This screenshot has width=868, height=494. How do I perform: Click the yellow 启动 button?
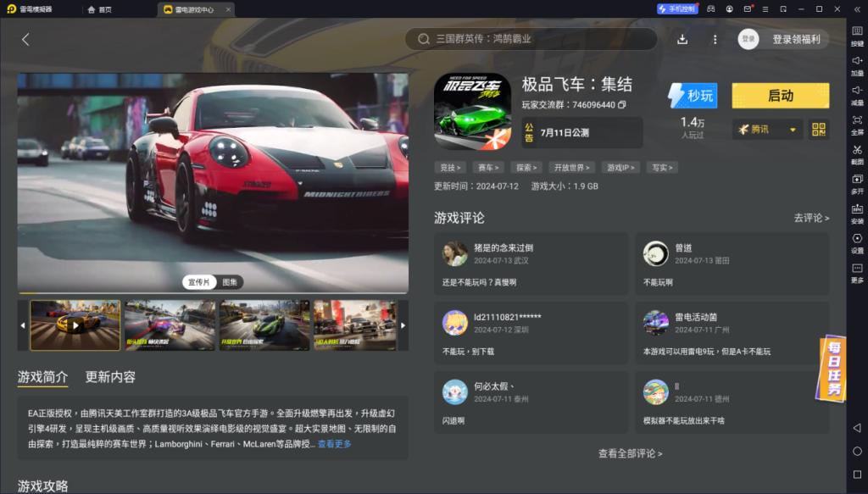781,96
